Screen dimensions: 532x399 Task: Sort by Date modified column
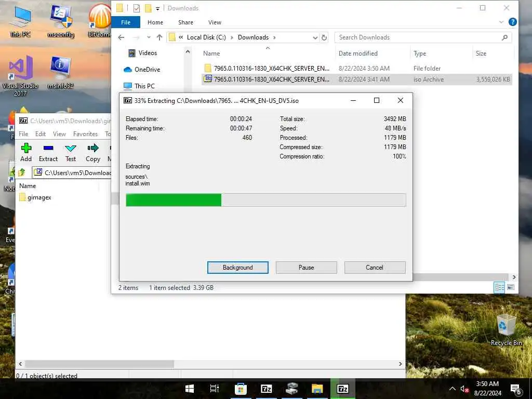358,54
